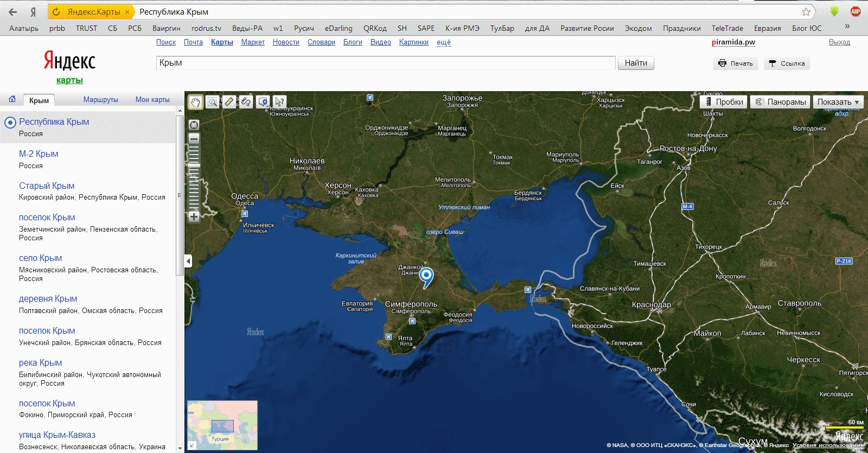This screenshot has height=453, width=868.
Task: Open the Маркет service link
Action: point(253,42)
